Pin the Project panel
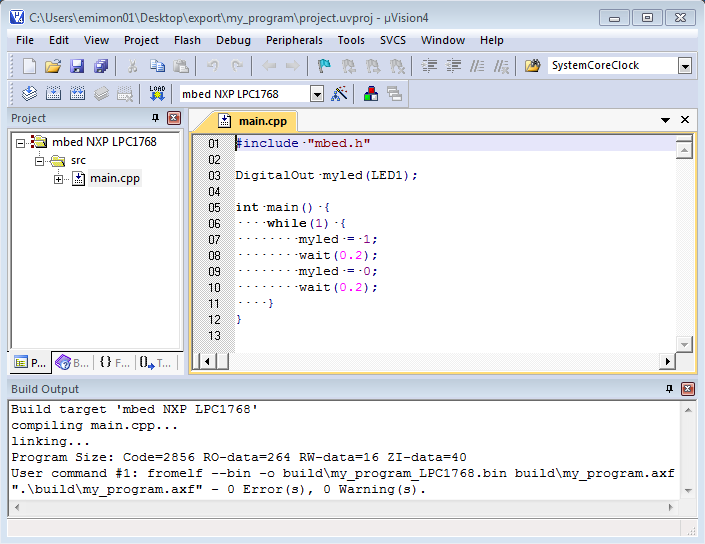Image resolution: width=705 pixels, height=544 pixels. pyautogui.click(x=155, y=118)
